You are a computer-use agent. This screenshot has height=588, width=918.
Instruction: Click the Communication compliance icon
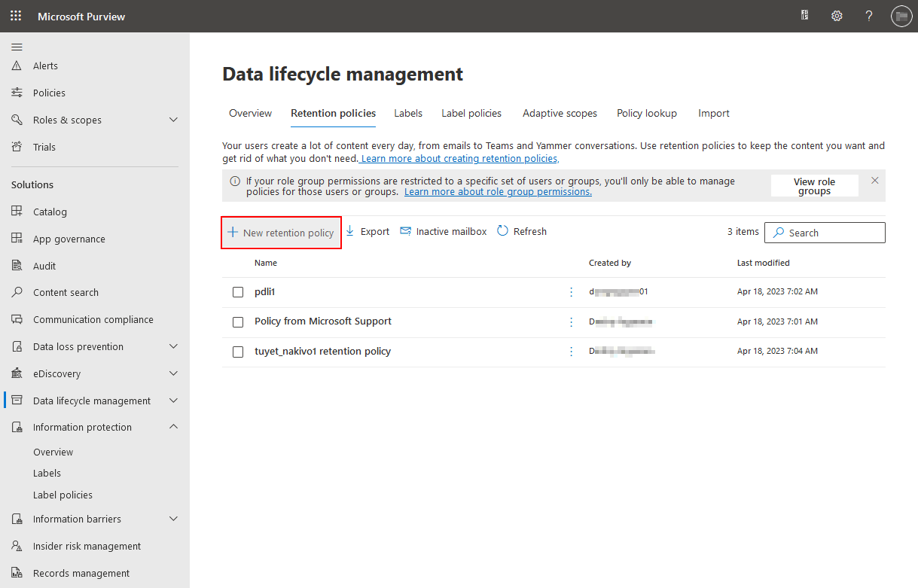click(17, 319)
